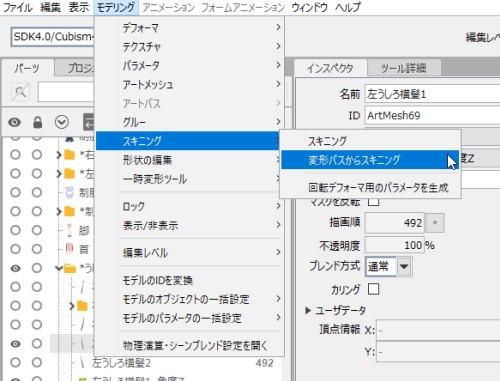Toggle visibility of the *右 folder row
The image size is (500, 381).
[x=15, y=155]
